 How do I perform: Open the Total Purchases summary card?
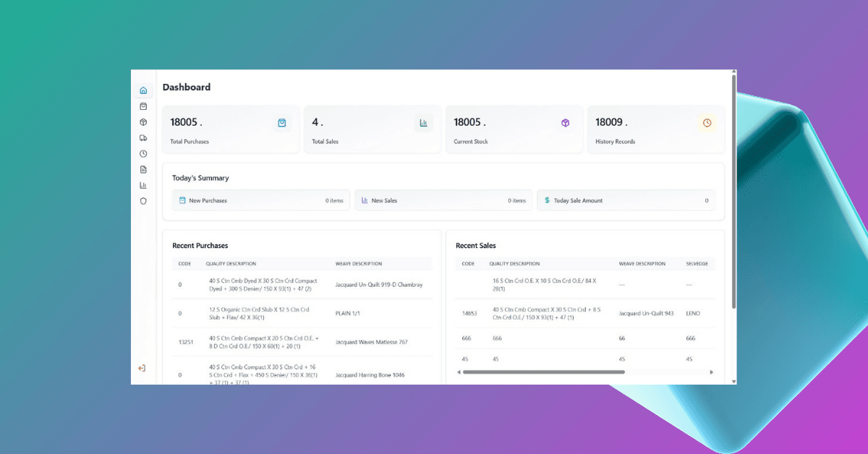(x=230, y=129)
